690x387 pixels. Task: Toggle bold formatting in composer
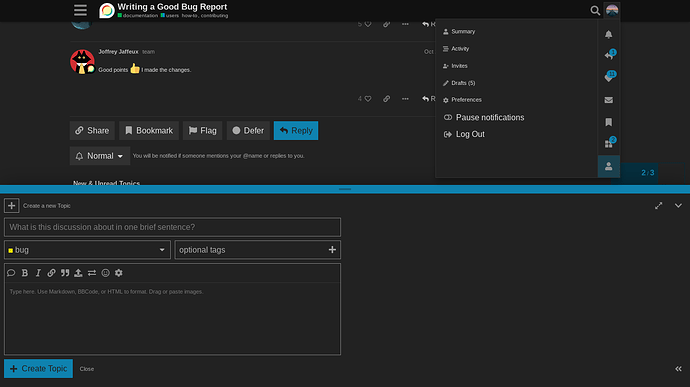(25, 273)
